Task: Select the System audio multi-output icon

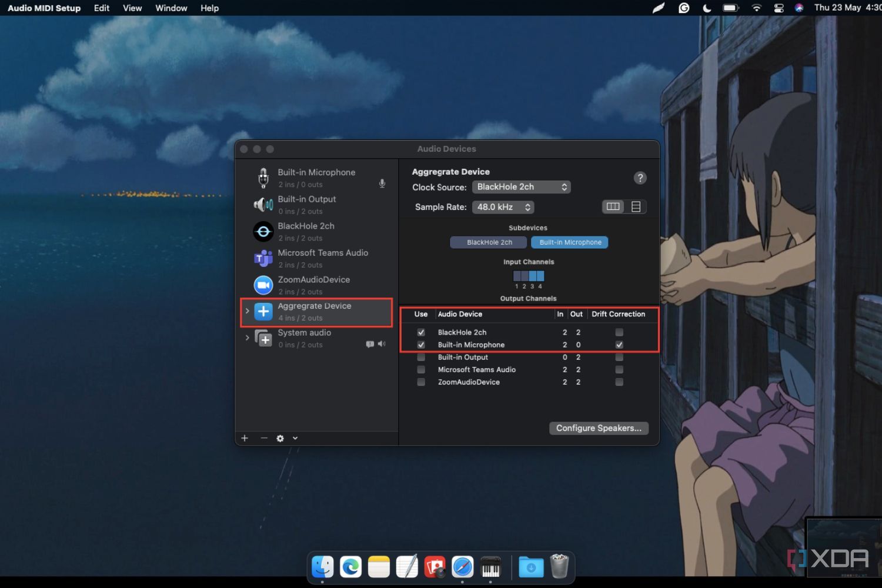Action: (x=263, y=339)
